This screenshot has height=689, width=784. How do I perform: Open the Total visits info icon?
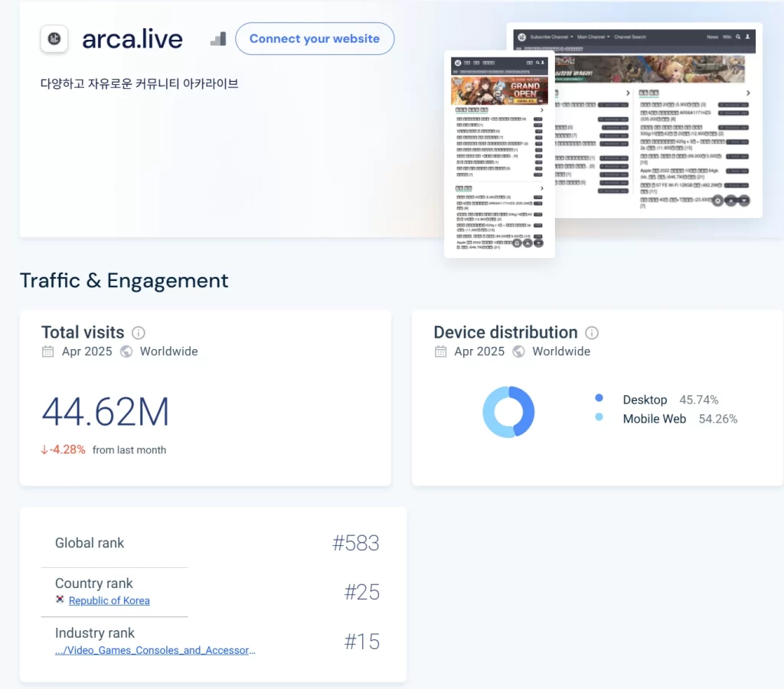pos(139,332)
